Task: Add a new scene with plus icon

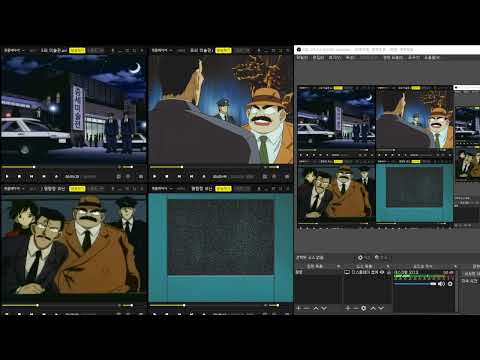Action: pos(299,308)
